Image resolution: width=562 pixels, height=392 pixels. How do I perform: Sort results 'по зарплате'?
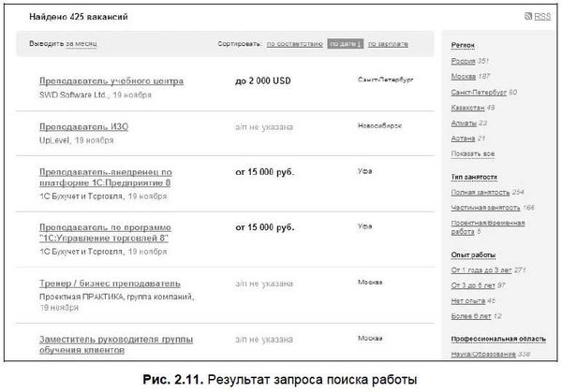tap(388, 44)
